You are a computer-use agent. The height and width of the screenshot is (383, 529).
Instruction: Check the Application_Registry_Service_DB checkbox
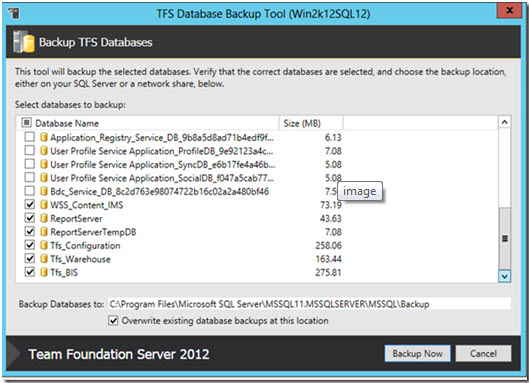tap(30, 137)
